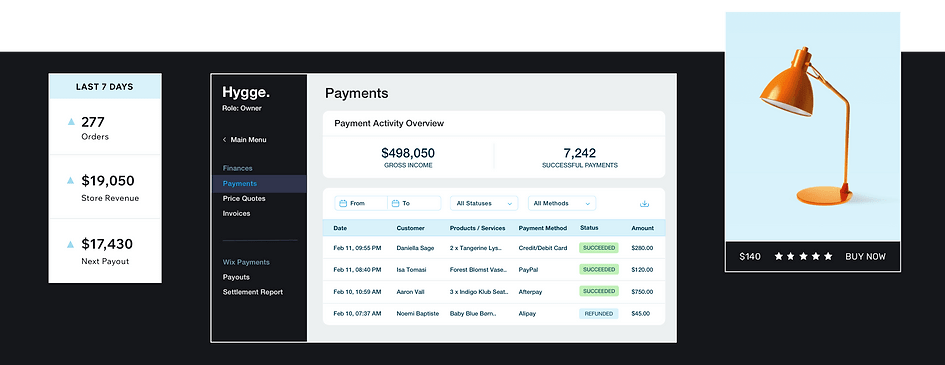Screen dimensions: 945x365
Task: Open the All Methods dropdown
Action: (x=562, y=204)
